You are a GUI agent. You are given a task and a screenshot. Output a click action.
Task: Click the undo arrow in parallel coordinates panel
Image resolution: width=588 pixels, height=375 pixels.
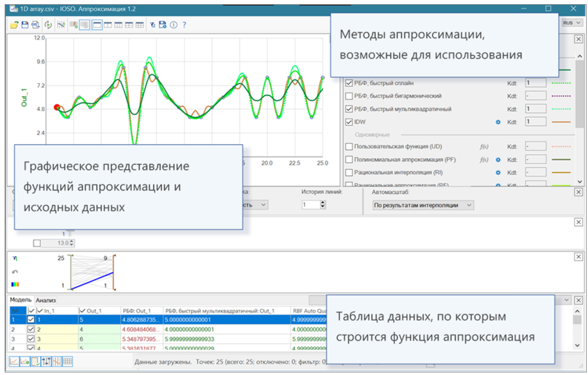15,272
